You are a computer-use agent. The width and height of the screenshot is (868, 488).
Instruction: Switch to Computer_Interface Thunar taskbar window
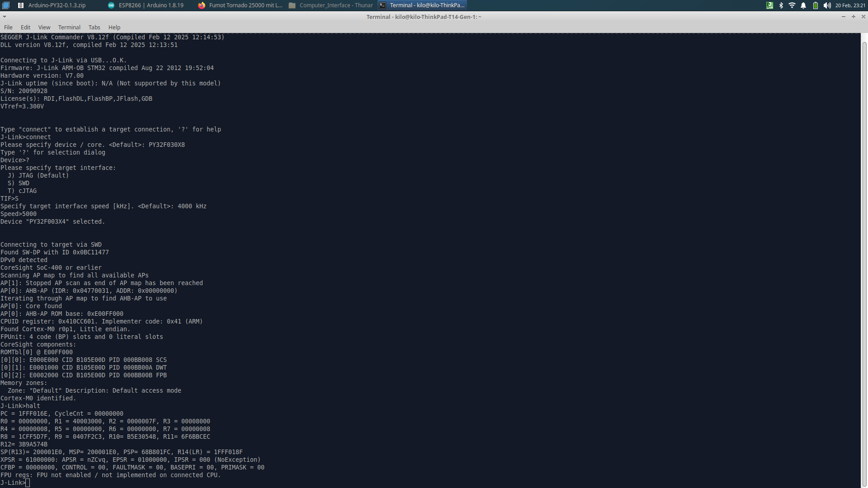click(x=330, y=5)
